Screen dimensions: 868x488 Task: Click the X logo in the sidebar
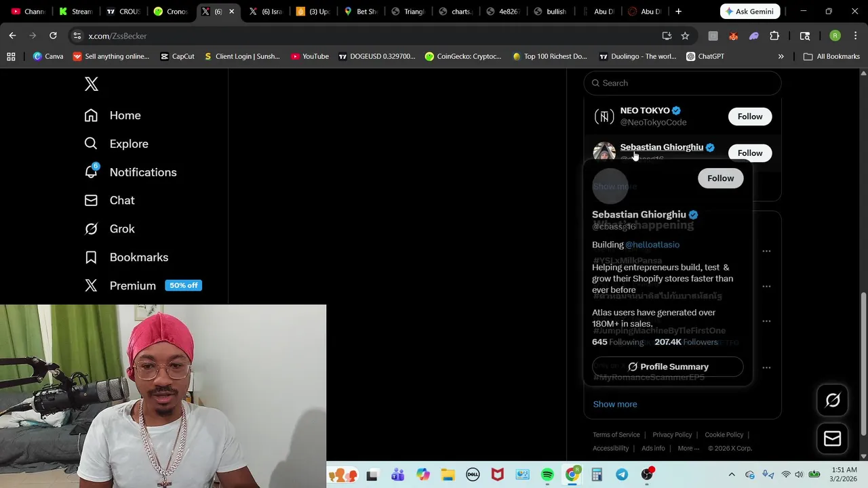click(91, 84)
